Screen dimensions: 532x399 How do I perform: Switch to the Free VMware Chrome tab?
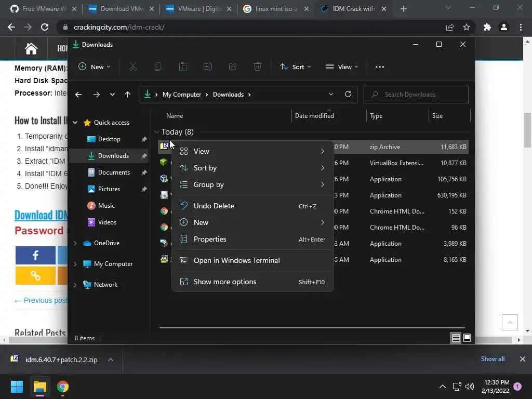pos(44,9)
